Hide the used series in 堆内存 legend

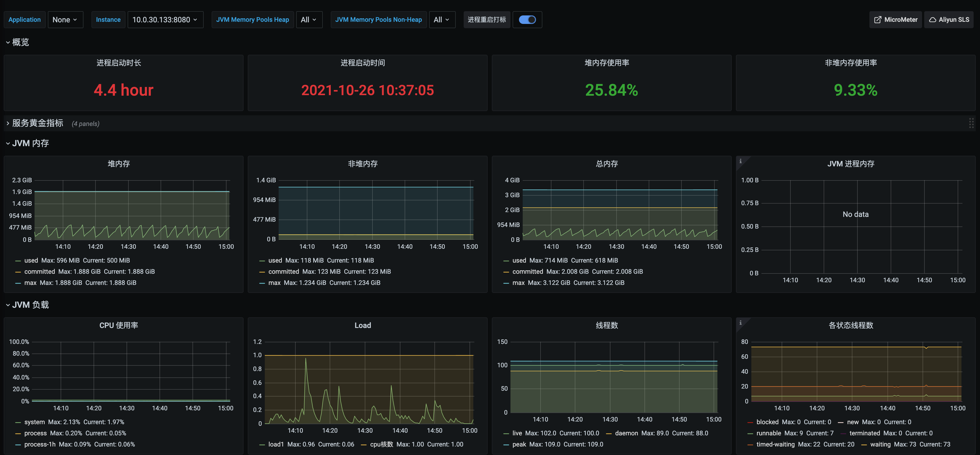point(31,260)
